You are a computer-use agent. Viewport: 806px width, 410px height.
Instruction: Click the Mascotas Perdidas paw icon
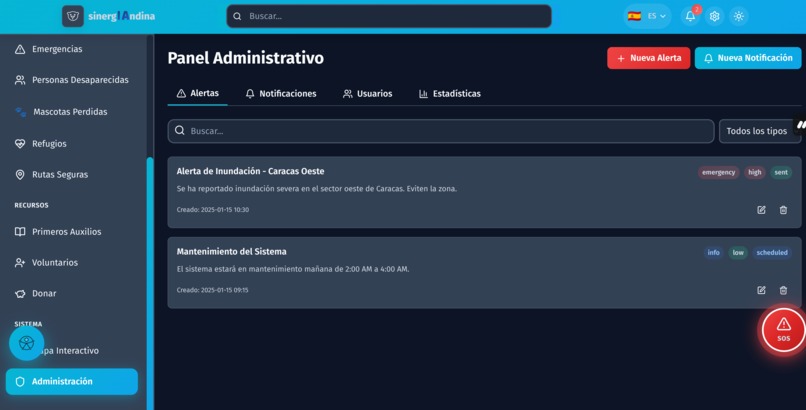(x=21, y=112)
